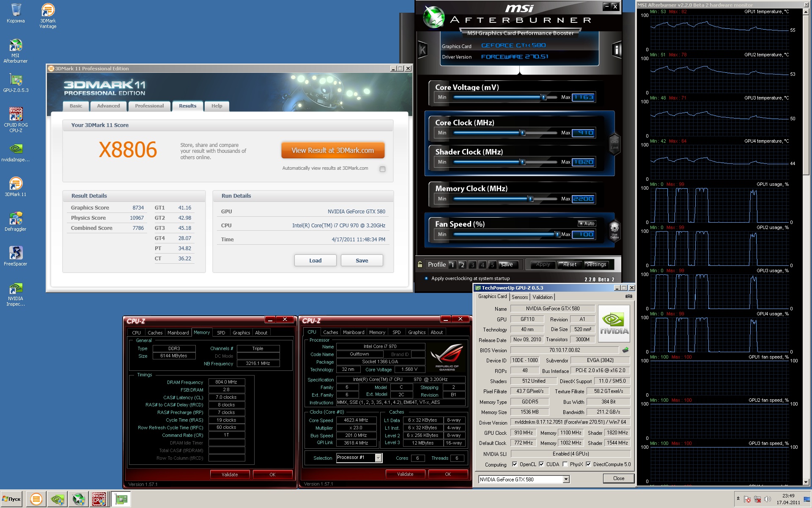Click the BIOS save icon in GPU-Z
812x508 pixels.
pyautogui.click(x=625, y=350)
